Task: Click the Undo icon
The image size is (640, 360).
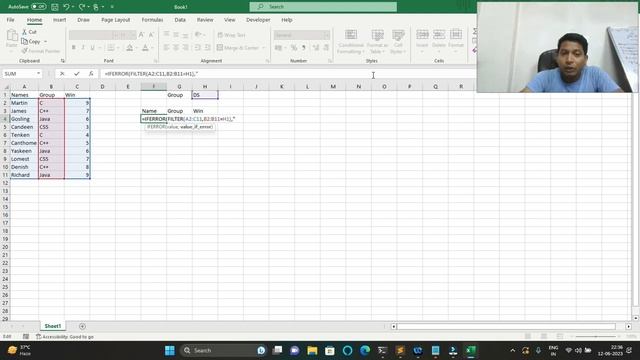Action: pyautogui.click(x=66, y=7)
